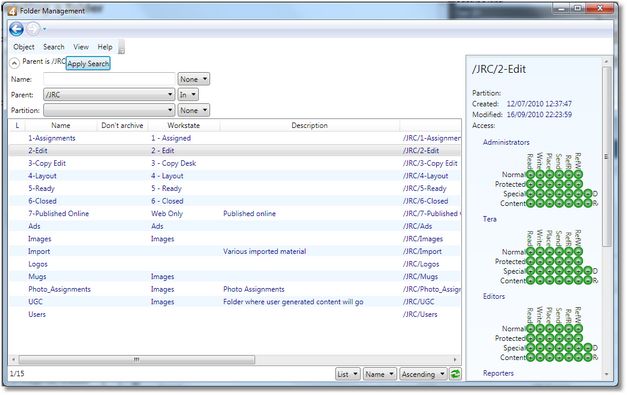Toggle Editors Normal Read permission circle
This screenshot has height=395, width=627.
pos(530,329)
